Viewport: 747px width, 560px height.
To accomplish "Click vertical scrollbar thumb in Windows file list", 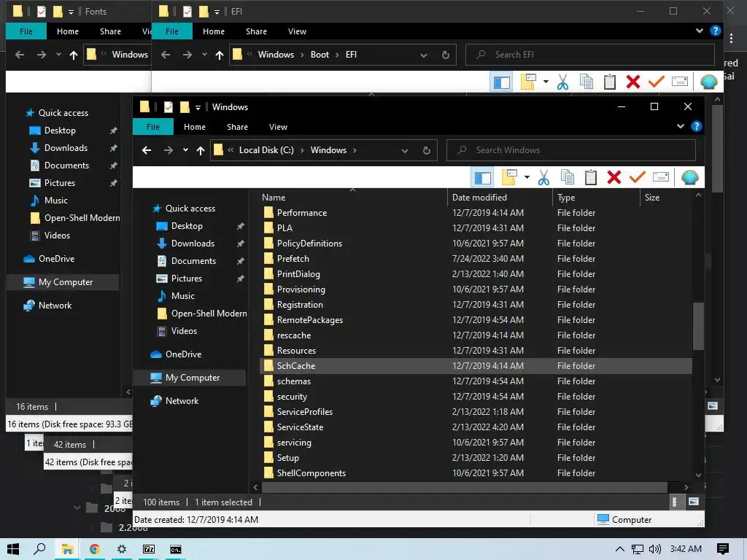I will click(x=698, y=326).
